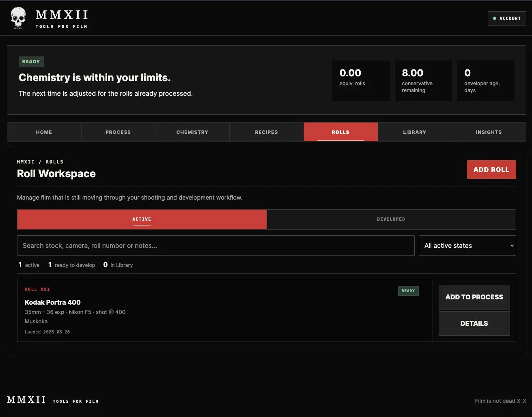Open the Account menu
The height and width of the screenshot is (417, 532).
pos(507,18)
